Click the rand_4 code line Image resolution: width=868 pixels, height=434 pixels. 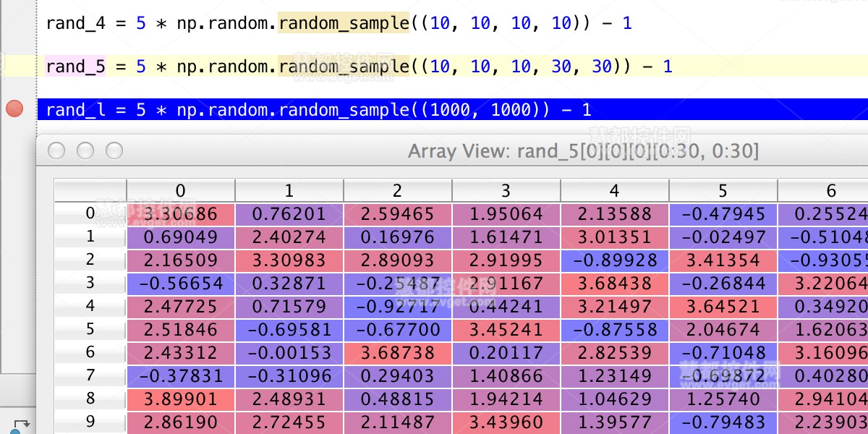tap(339, 23)
